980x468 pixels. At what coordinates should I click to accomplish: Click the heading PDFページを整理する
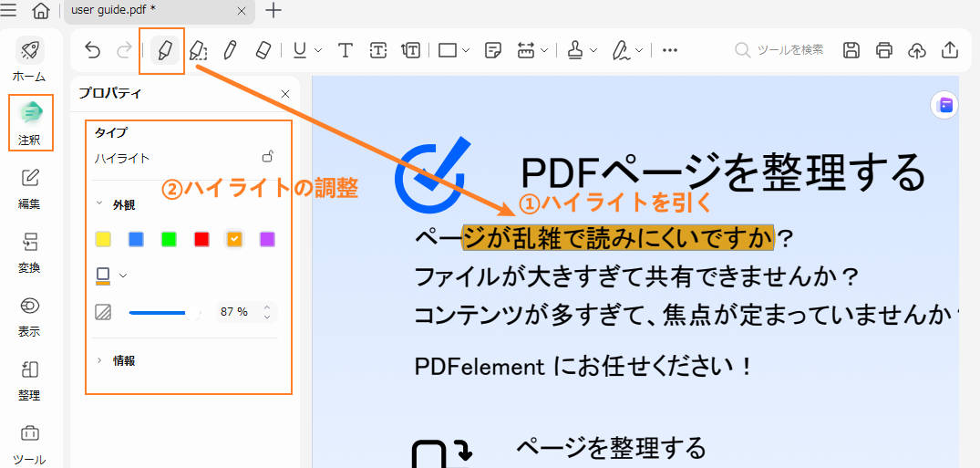[722, 172]
